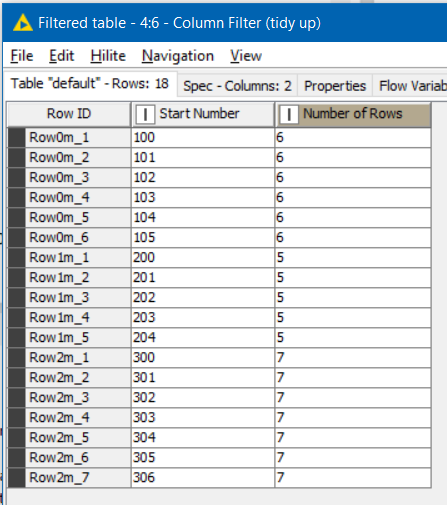Open the Hilite menu

(108, 56)
